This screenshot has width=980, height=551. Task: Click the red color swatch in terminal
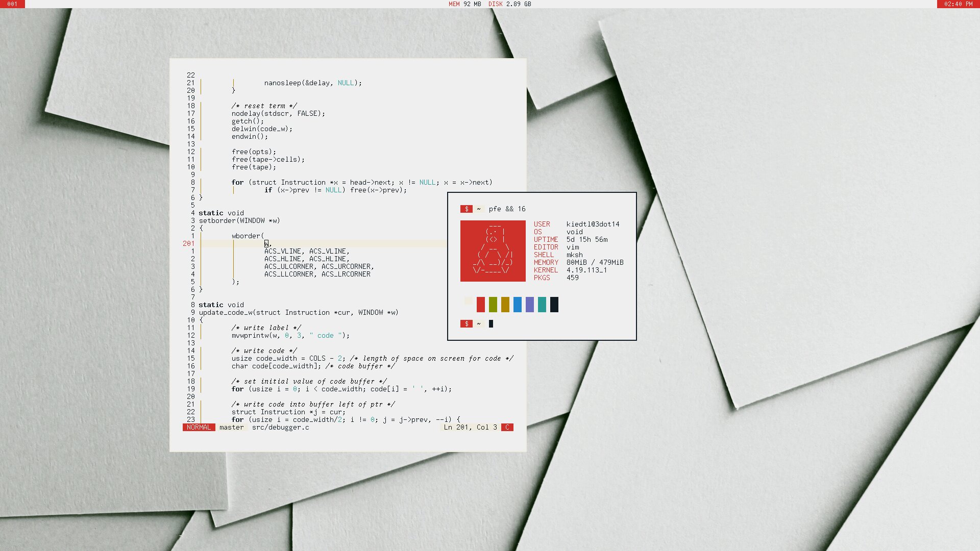(x=481, y=305)
